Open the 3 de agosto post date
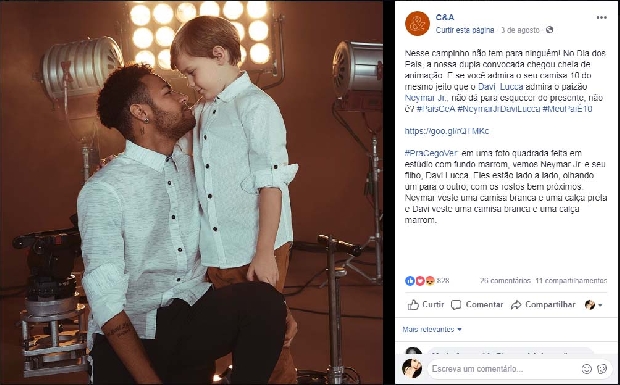 click(x=520, y=30)
